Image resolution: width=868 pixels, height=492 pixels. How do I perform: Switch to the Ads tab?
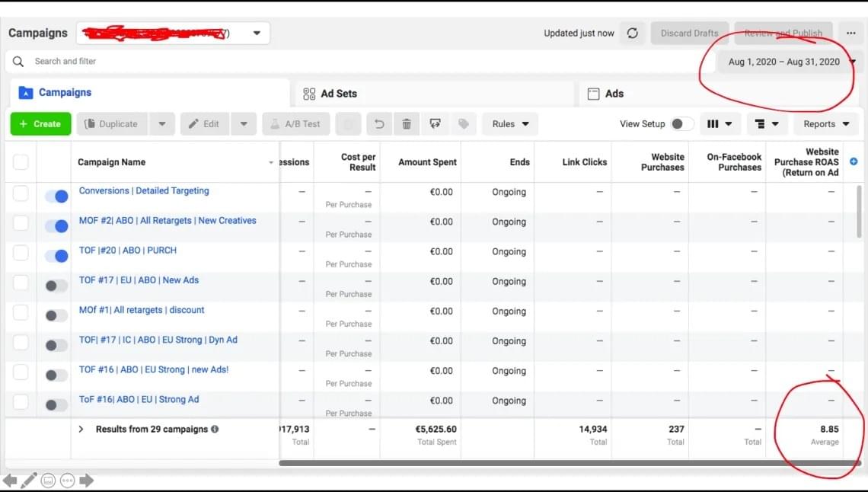coord(720,94)
